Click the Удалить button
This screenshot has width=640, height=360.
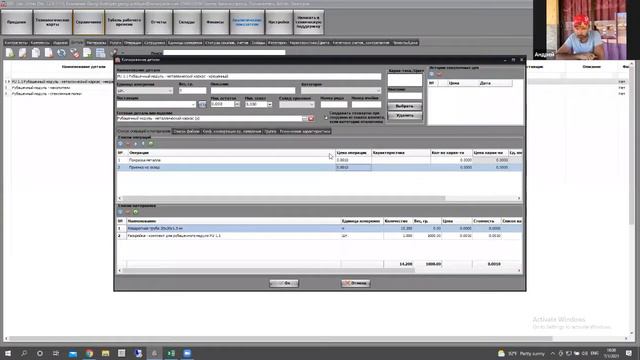pos(404,116)
